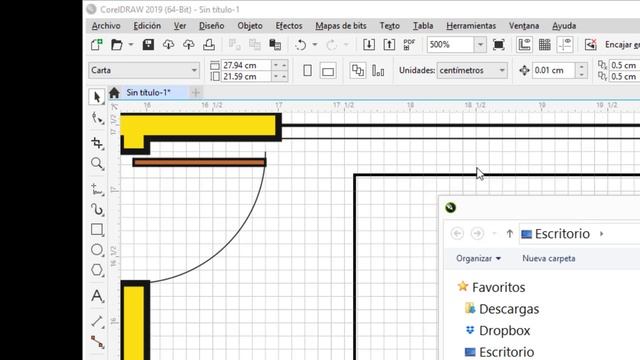Select the Ellipse tool
Screen dimensions: 640x360
[97, 250]
